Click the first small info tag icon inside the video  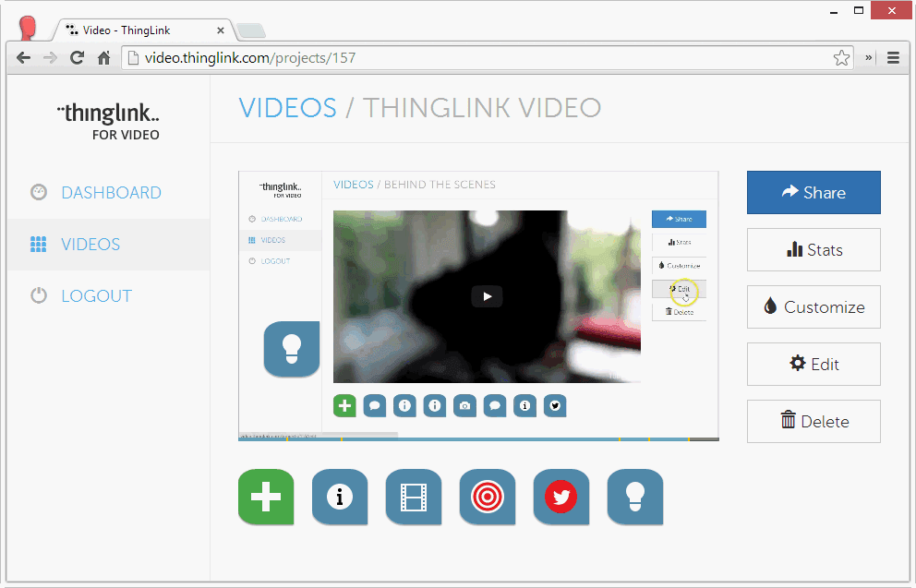(x=404, y=406)
